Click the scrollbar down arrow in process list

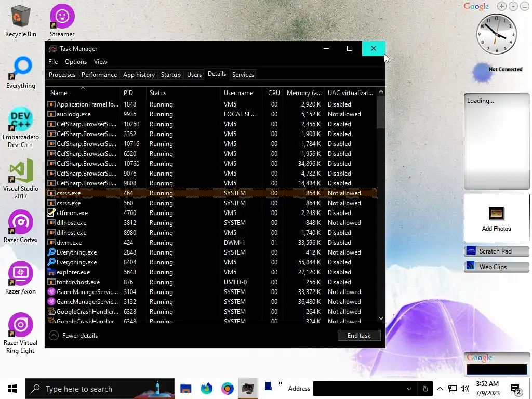(x=381, y=318)
